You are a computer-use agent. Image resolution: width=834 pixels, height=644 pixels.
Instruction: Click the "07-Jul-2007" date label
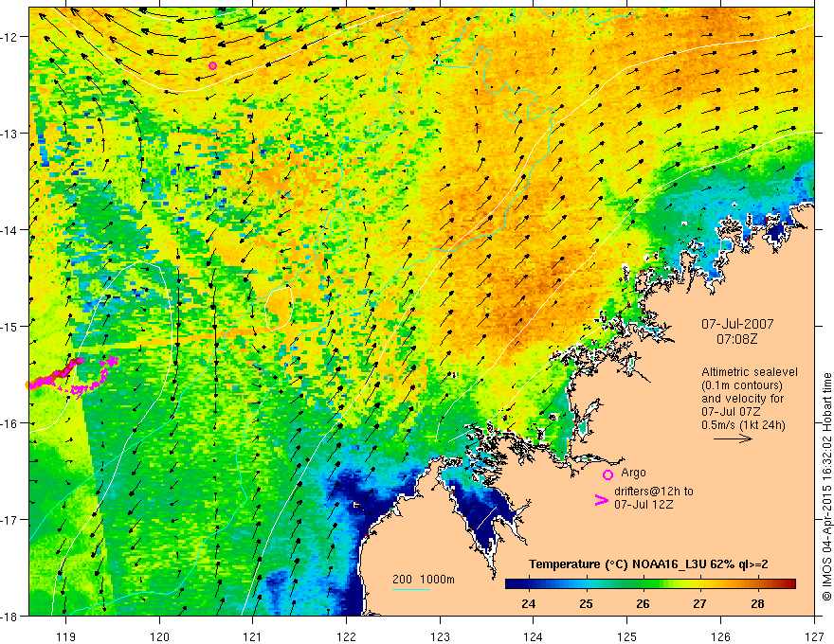[x=737, y=324]
